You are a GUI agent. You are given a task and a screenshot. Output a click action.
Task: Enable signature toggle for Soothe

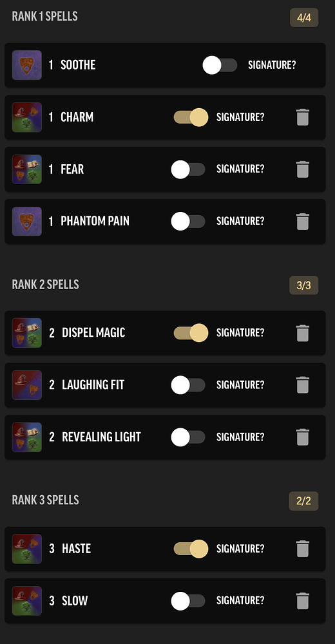220,65
